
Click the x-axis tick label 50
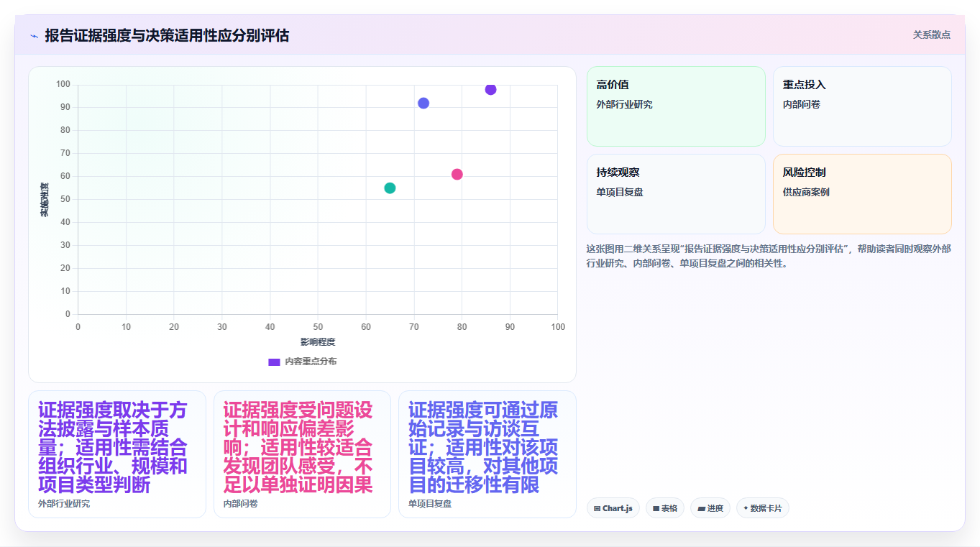pyautogui.click(x=318, y=327)
